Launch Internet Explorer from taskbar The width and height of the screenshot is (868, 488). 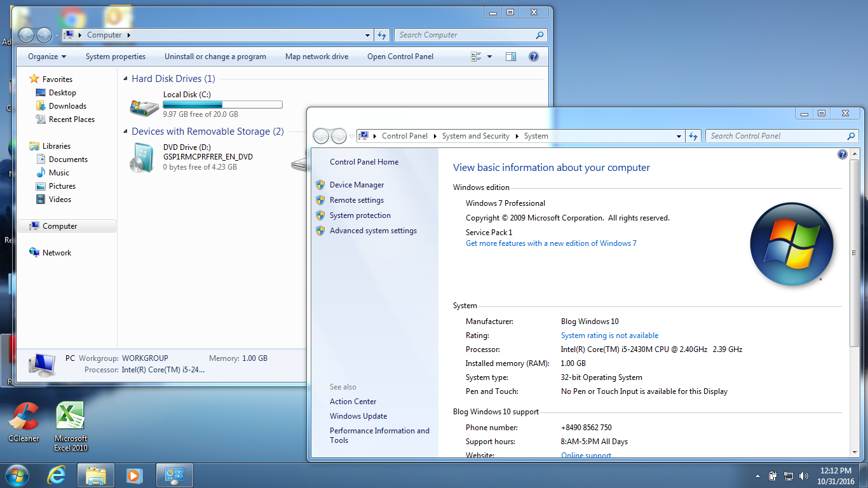[57, 475]
